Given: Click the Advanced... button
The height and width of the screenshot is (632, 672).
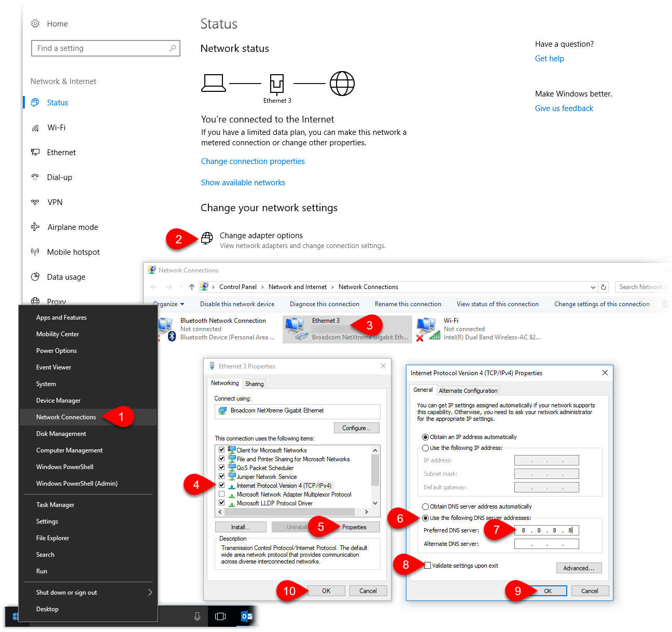Looking at the screenshot, I should point(579,568).
